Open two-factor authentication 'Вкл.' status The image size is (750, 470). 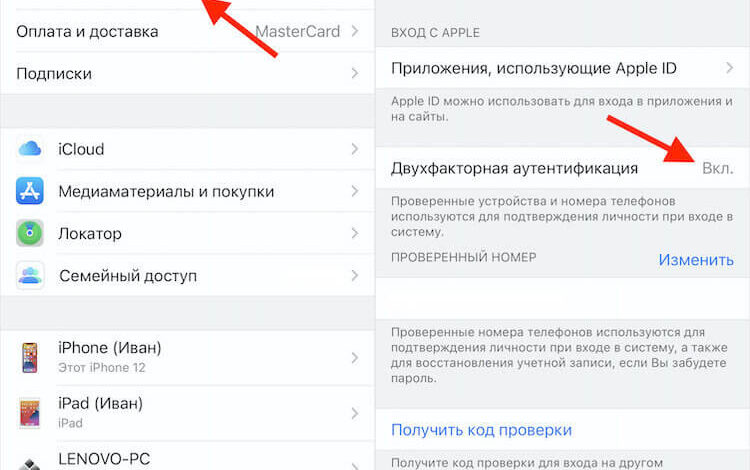pos(717,167)
